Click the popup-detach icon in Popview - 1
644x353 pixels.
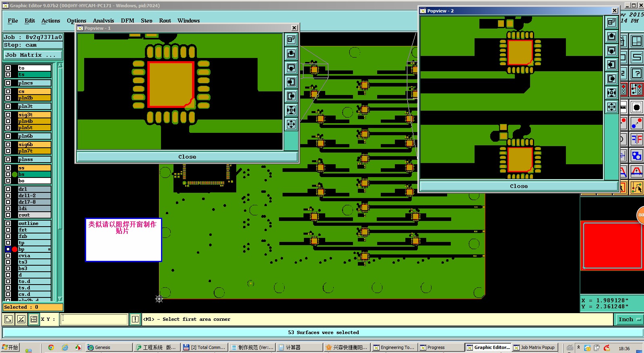pyautogui.click(x=291, y=39)
